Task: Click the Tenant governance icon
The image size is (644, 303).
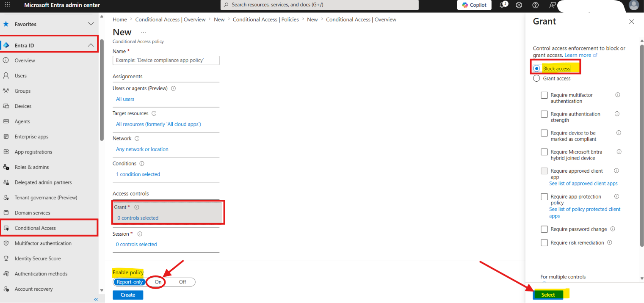Action: pyautogui.click(x=6, y=198)
